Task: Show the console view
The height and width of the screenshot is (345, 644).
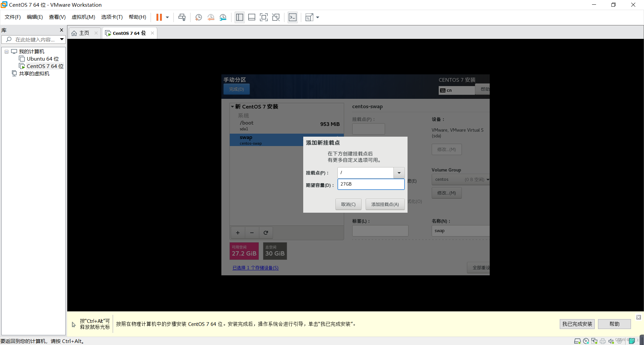Action: tap(292, 17)
